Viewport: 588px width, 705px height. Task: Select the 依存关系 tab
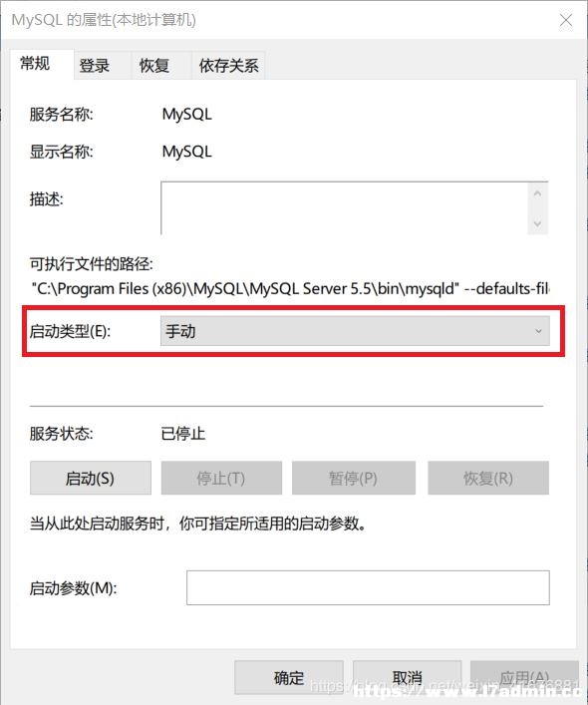point(228,66)
